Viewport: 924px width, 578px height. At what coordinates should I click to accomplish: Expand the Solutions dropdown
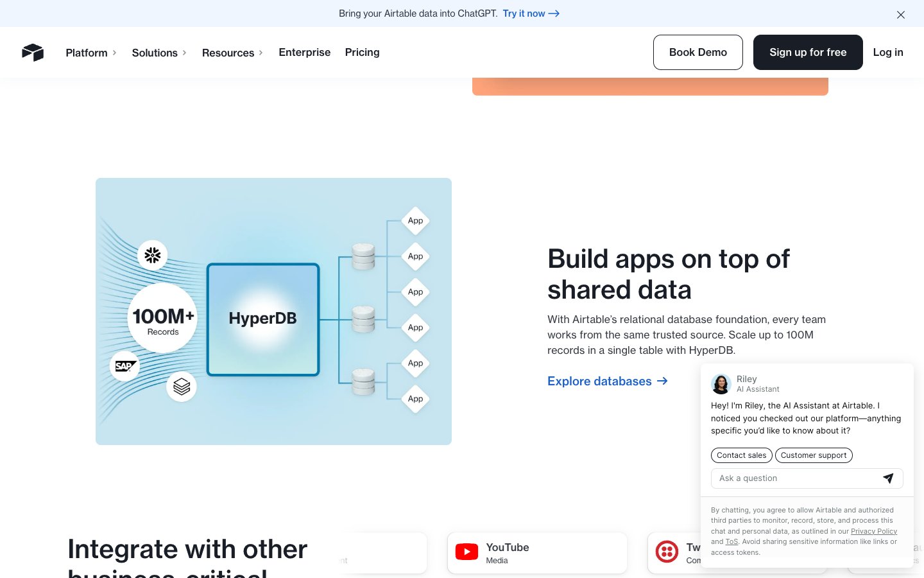point(158,53)
